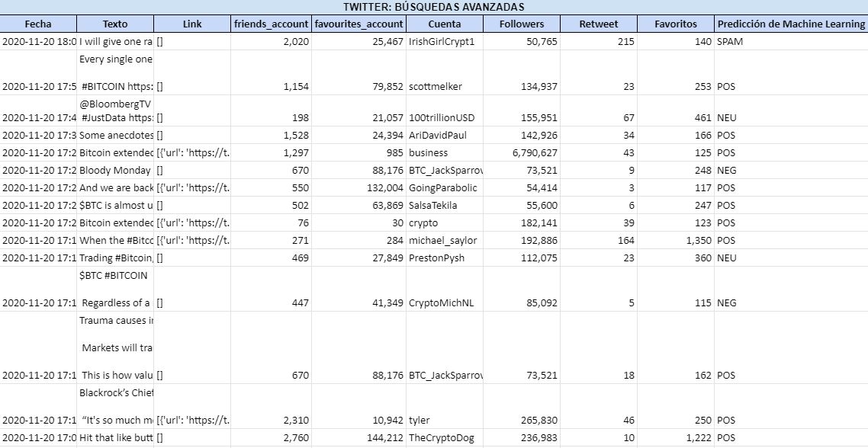The height and width of the screenshot is (448, 868).
Task: Click the Followers column header
Action: coord(522,24)
